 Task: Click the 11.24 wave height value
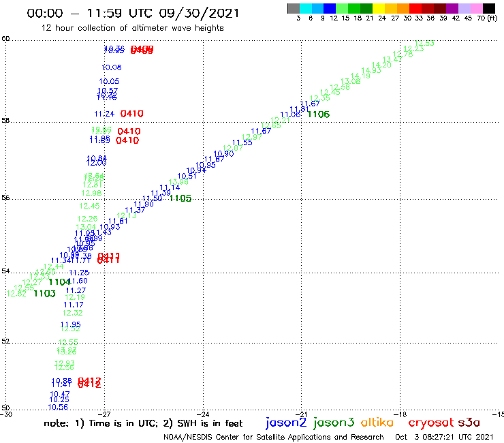[104, 114]
